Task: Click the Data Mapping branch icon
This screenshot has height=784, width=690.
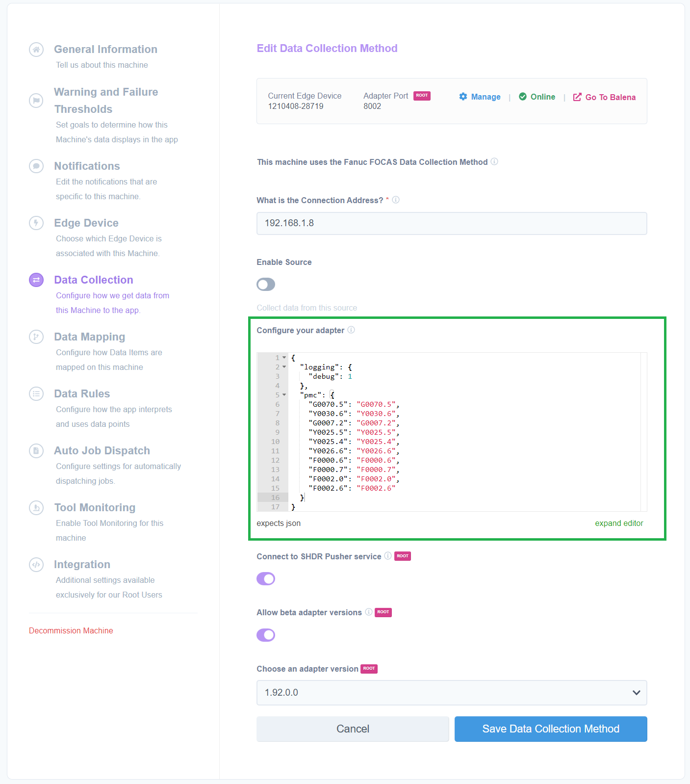Action: click(x=36, y=337)
